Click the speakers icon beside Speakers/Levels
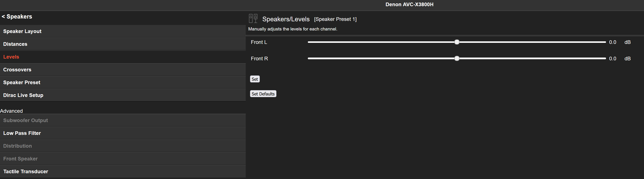The image size is (644, 179). (253, 19)
